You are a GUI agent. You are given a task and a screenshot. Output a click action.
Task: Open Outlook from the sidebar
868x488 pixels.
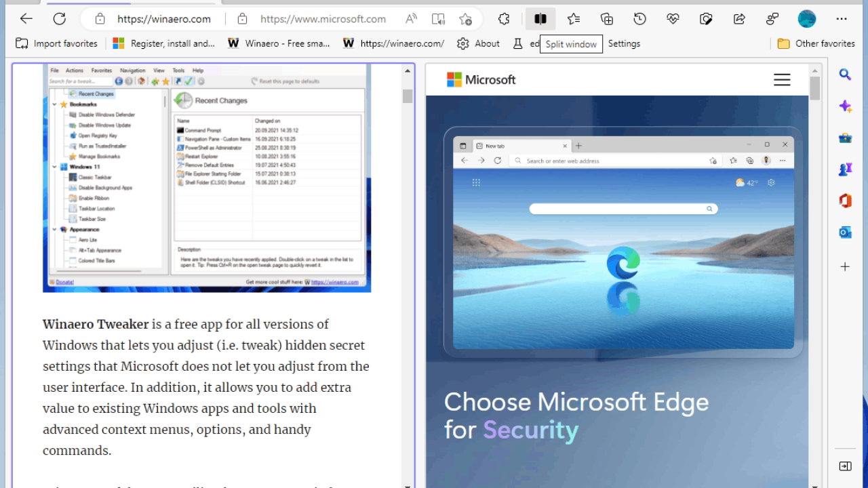point(845,232)
